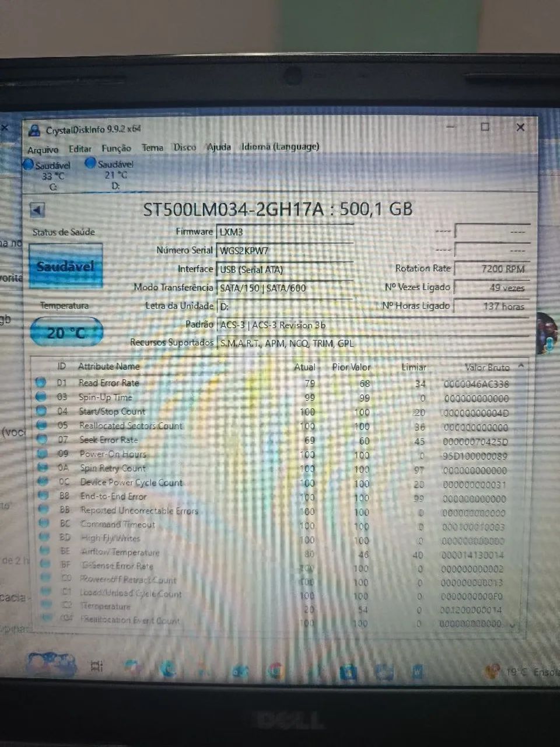Click the disk title ST500LM034-2GH17A
The height and width of the screenshot is (747, 560).
[278, 209]
